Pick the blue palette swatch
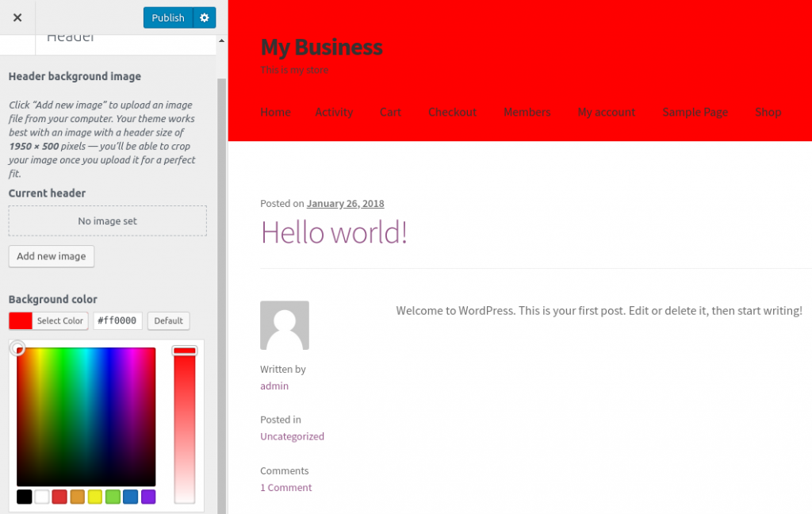Viewport: 812px width, 514px height. pyautogui.click(x=131, y=497)
